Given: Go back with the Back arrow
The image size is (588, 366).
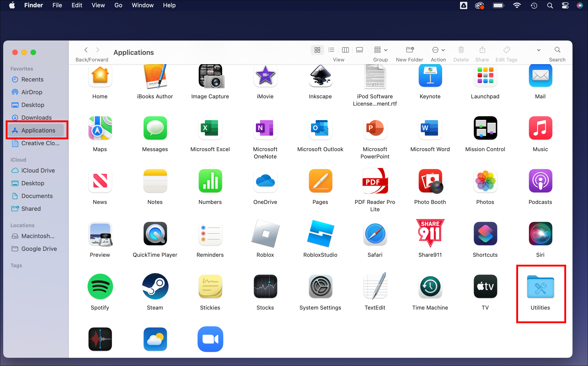Looking at the screenshot, I should [x=86, y=50].
